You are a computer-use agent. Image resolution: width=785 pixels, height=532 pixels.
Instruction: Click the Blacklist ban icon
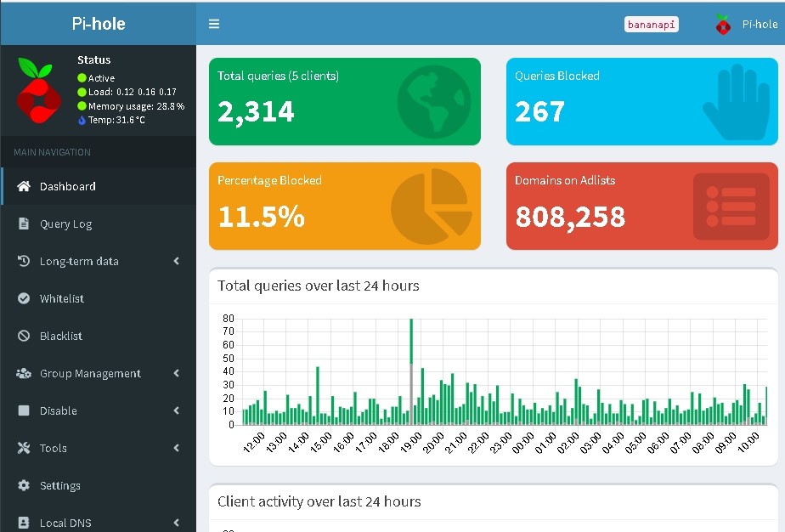point(24,336)
